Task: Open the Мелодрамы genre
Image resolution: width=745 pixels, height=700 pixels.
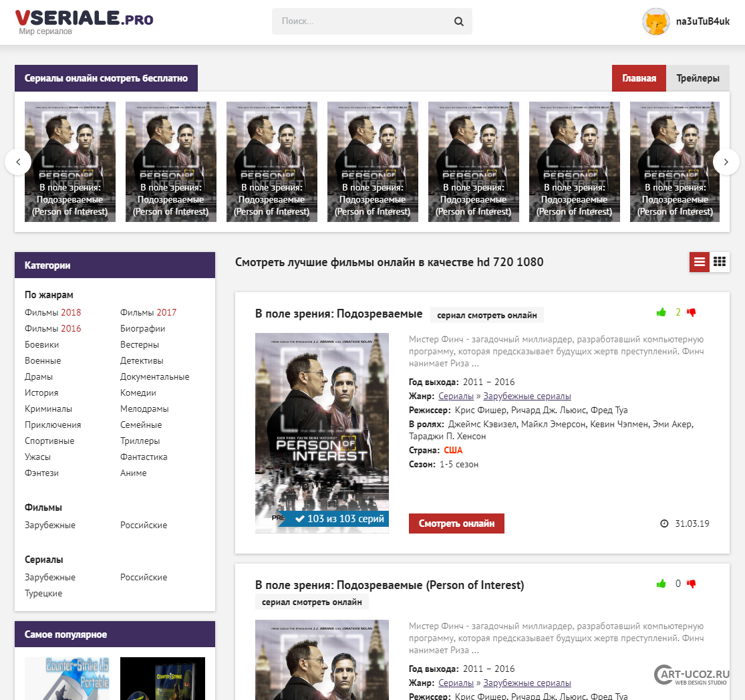Action: (x=144, y=409)
